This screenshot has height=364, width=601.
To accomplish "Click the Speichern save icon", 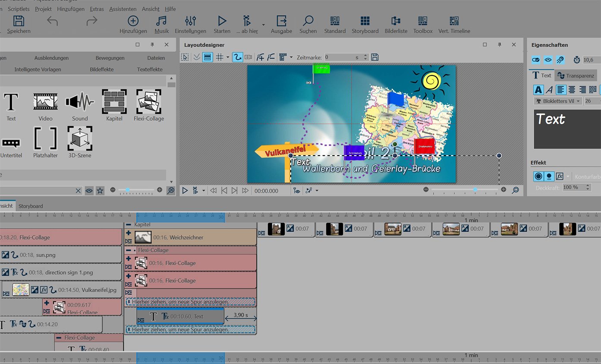I will coord(19,22).
